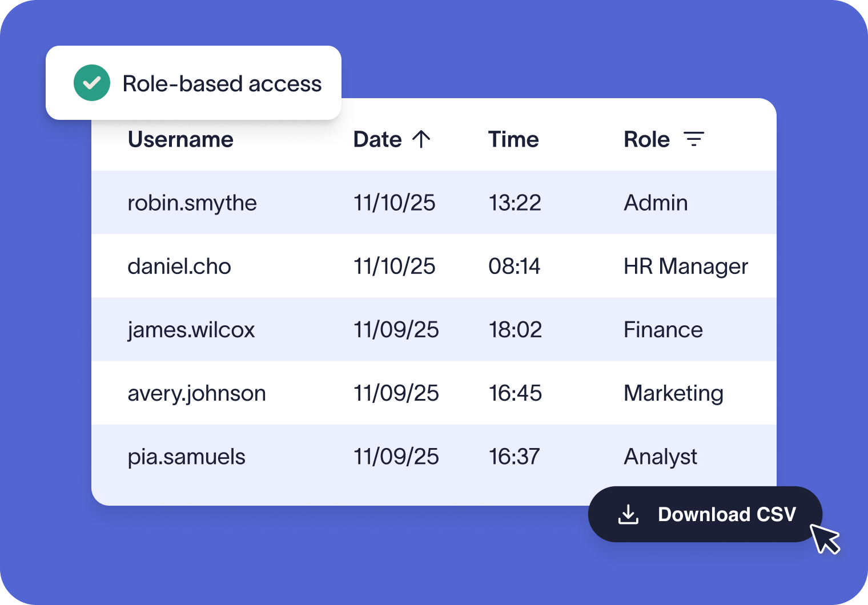The image size is (868, 605).
Task: Select the daniel.cho username
Action: [x=179, y=266]
